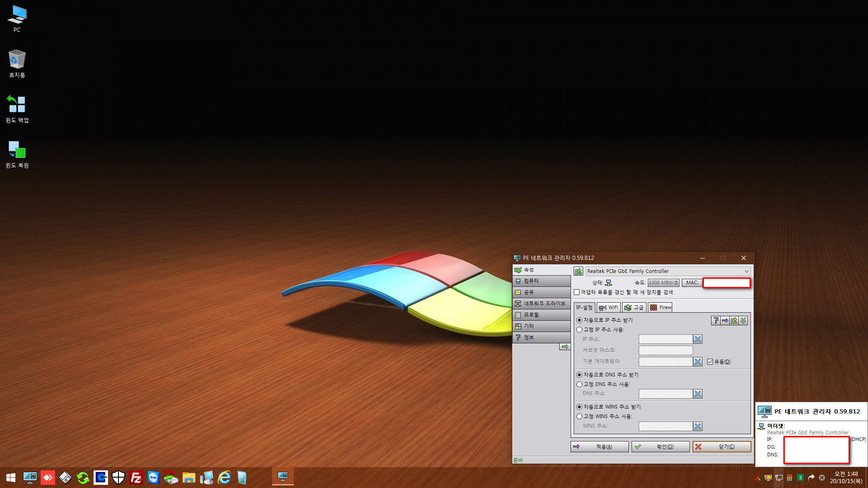Image resolution: width=868 pixels, height=488 pixels.
Task: Click the green number 5 tray icon
Action: (x=800, y=478)
